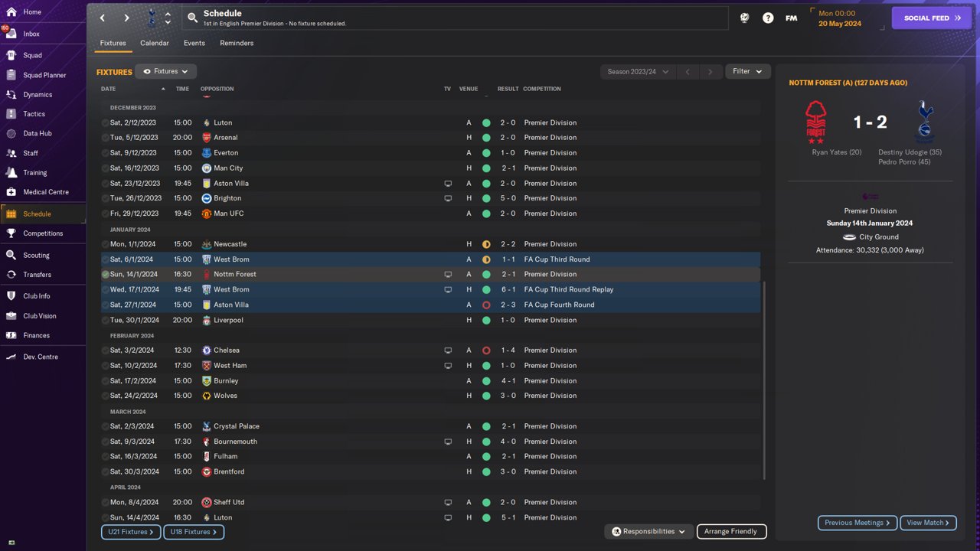Open the Fixtures view dropdown

pos(165,71)
